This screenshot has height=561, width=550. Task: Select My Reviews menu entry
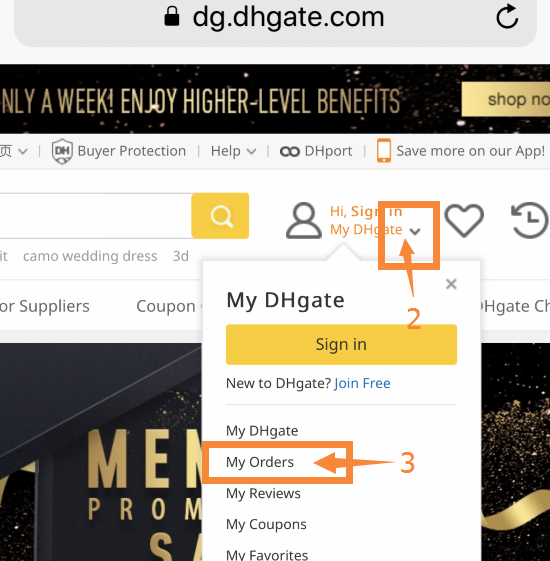tap(263, 493)
